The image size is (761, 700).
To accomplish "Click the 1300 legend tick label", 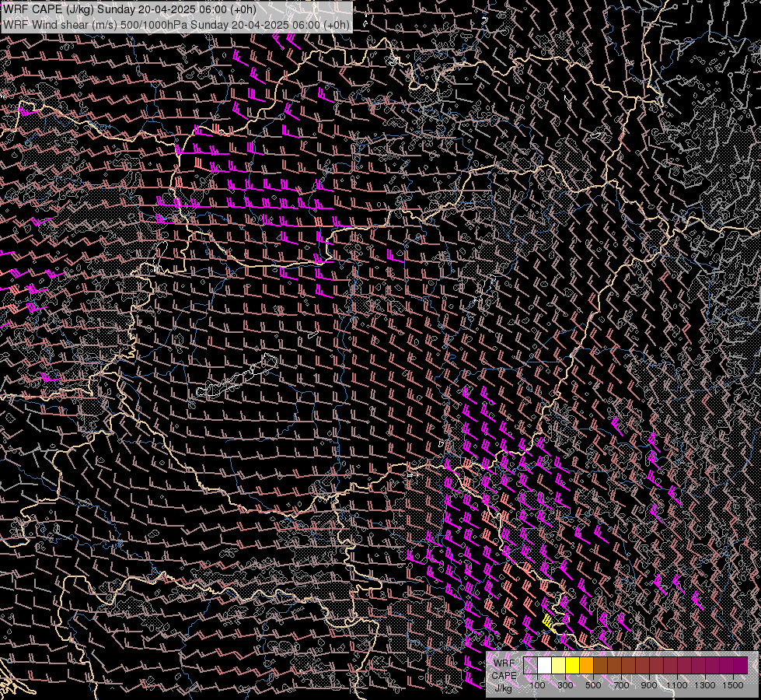I will click(x=705, y=685).
